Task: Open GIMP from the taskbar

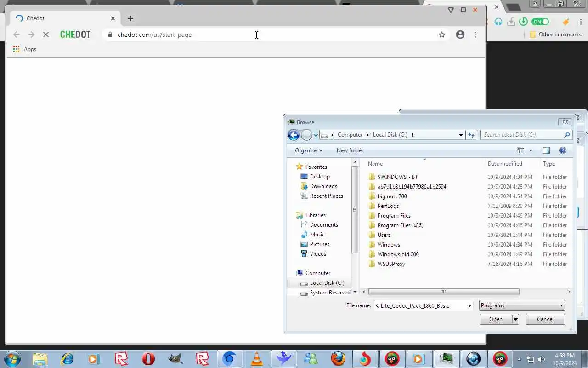Action: pos(175,359)
